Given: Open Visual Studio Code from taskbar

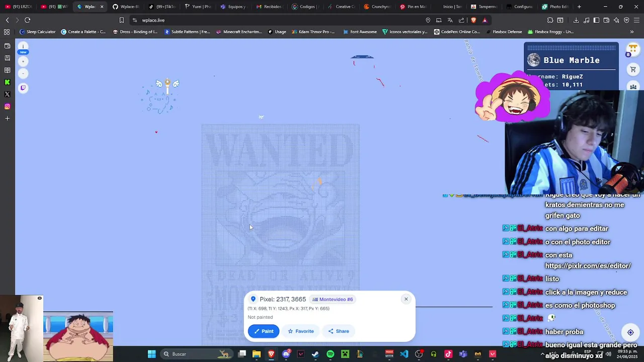Looking at the screenshot, I should tap(404, 354).
